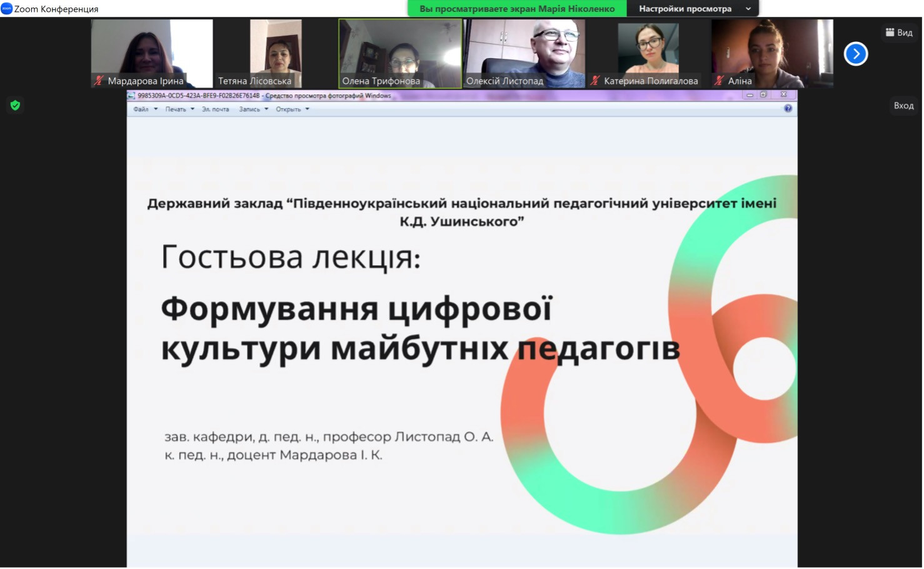Open the green encryption shield icon
The image size is (924, 569).
point(16,106)
